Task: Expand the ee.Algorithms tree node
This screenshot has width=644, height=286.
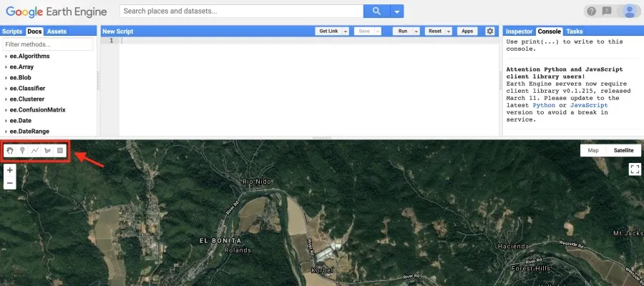Action: click(x=6, y=56)
